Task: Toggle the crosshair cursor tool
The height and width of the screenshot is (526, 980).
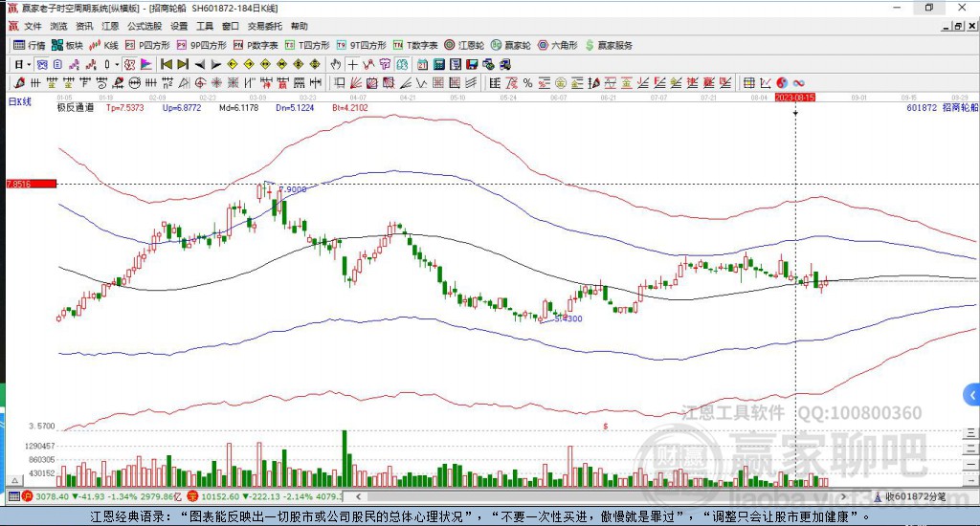Action: [x=352, y=64]
